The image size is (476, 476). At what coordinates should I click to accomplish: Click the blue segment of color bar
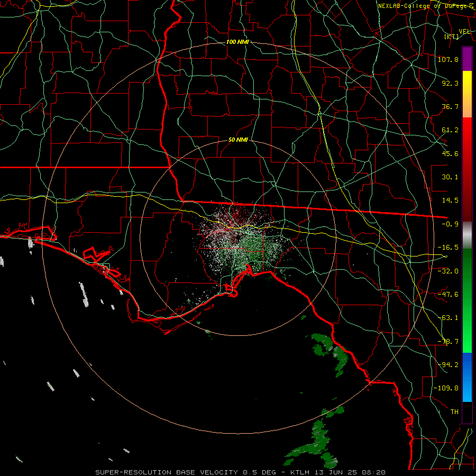pos(467,377)
